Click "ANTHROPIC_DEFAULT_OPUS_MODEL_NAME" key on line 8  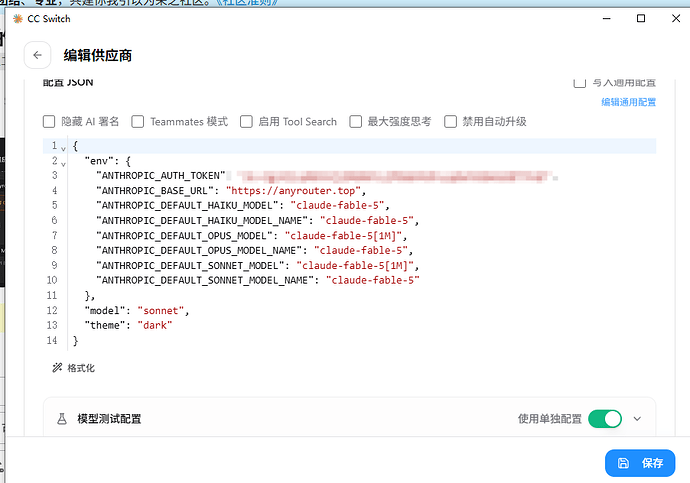click(x=199, y=251)
